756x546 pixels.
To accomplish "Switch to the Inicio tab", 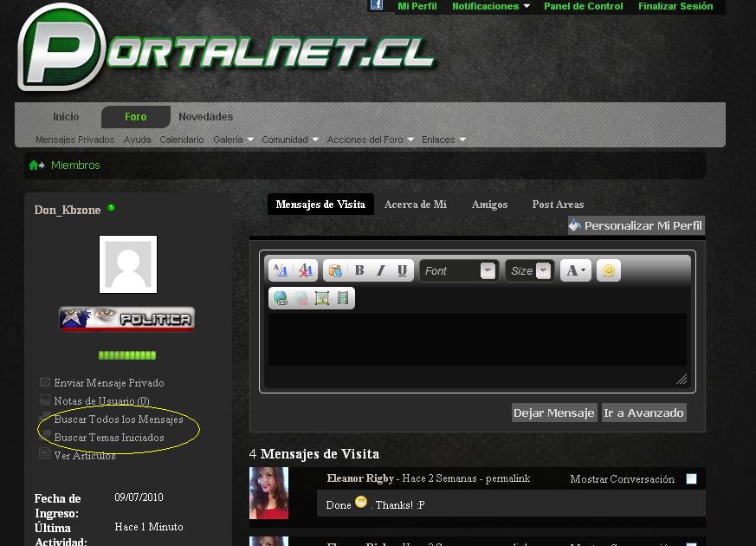I will (x=66, y=117).
